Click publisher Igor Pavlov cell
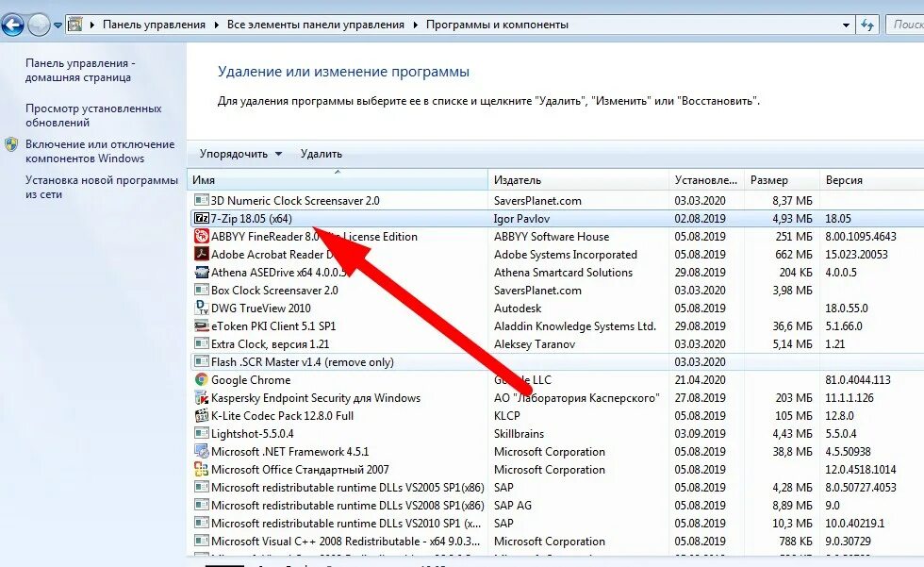Screen dimensions: 924x567 coord(521,219)
